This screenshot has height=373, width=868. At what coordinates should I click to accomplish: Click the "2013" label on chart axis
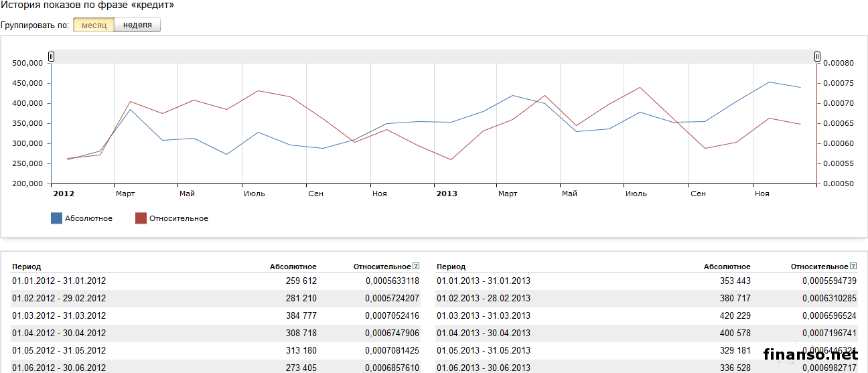click(447, 194)
